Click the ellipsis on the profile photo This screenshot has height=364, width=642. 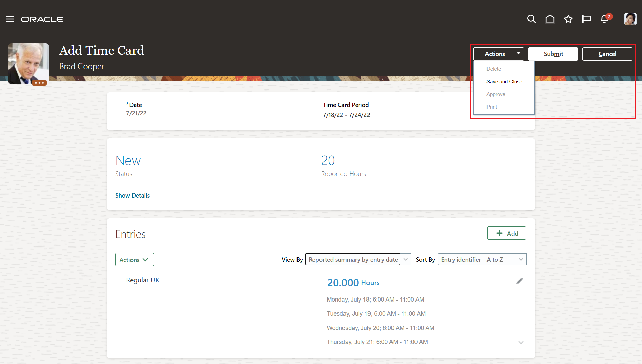(39, 83)
